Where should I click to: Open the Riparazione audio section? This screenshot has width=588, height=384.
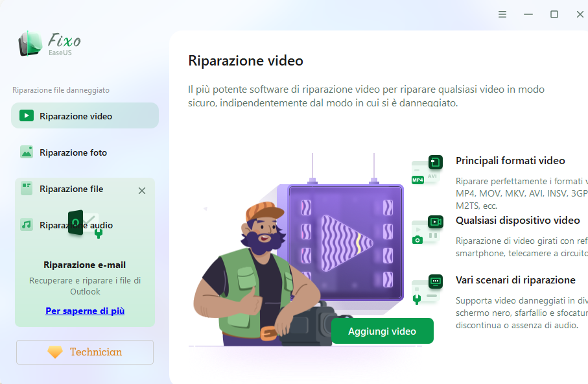point(76,225)
